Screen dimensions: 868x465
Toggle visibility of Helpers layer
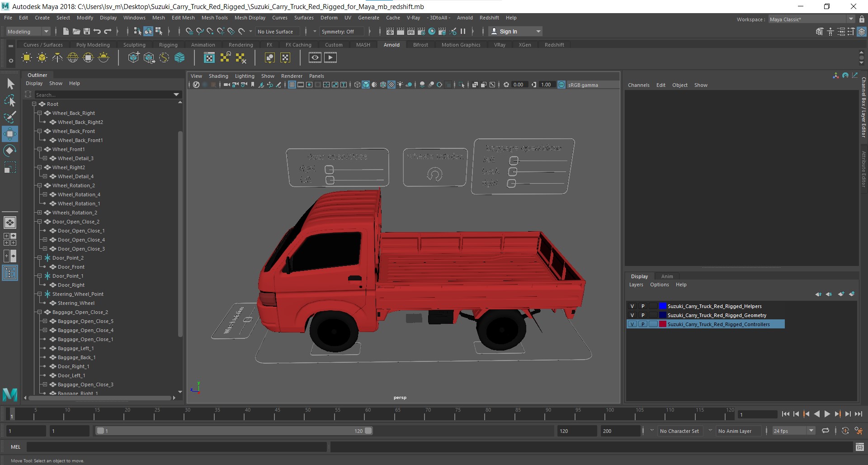click(x=632, y=306)
